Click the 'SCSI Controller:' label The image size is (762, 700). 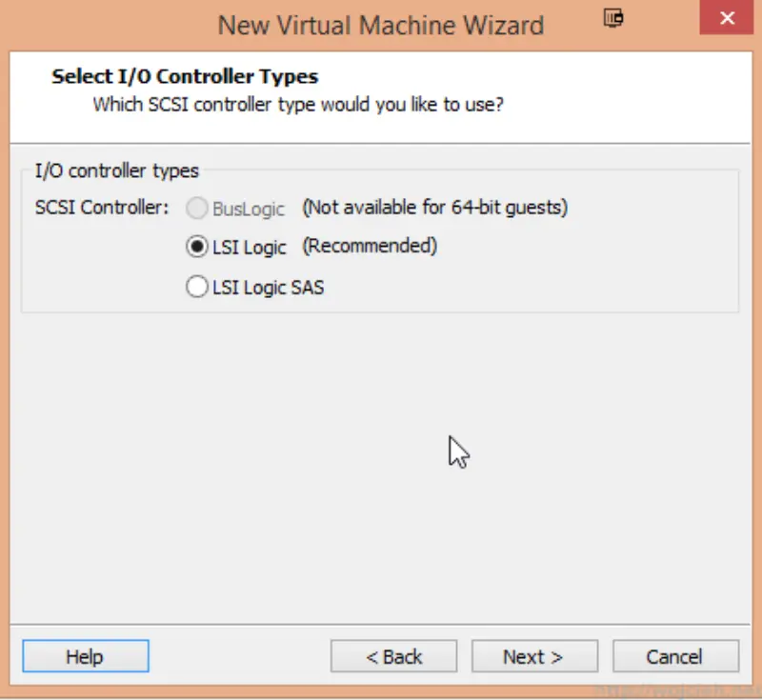tap(102, 208)
